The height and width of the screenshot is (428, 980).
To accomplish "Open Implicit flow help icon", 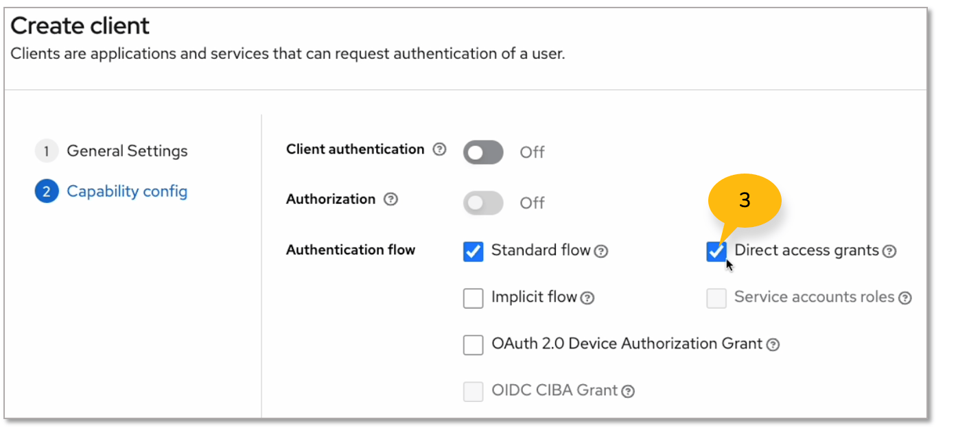I will click(587, 298).
